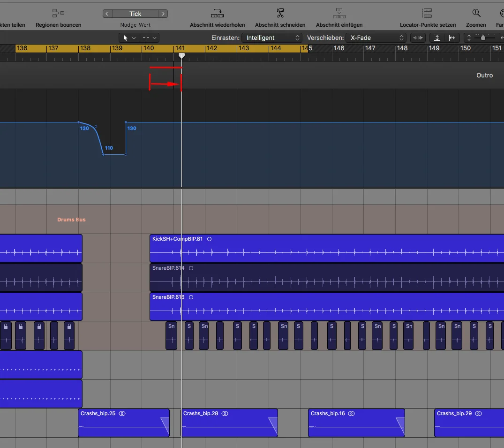The height and width of the screenshot is (448, 504).
Task: Click the Abschnitt schneiden label
Action: coord(280,25)
